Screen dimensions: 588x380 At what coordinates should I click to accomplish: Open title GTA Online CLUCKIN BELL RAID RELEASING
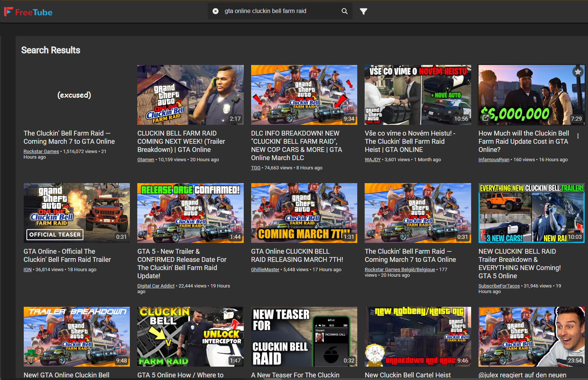pos(297,256)
